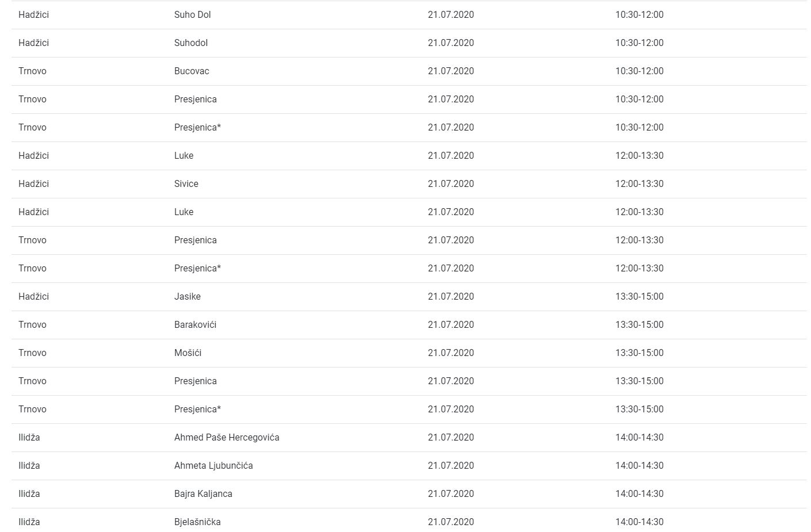Click the time slot for Bjelašnička

click(x=639, y=522)
